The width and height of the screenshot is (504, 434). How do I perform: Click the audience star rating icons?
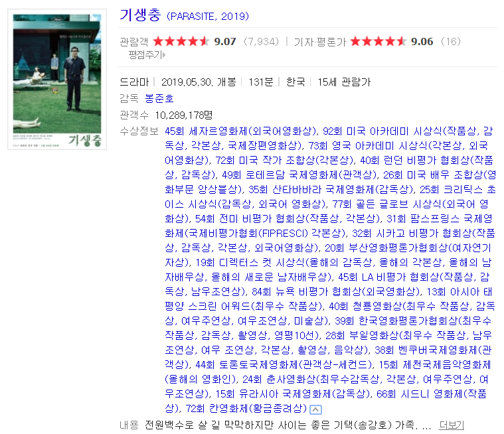click(x=181, y=41)
